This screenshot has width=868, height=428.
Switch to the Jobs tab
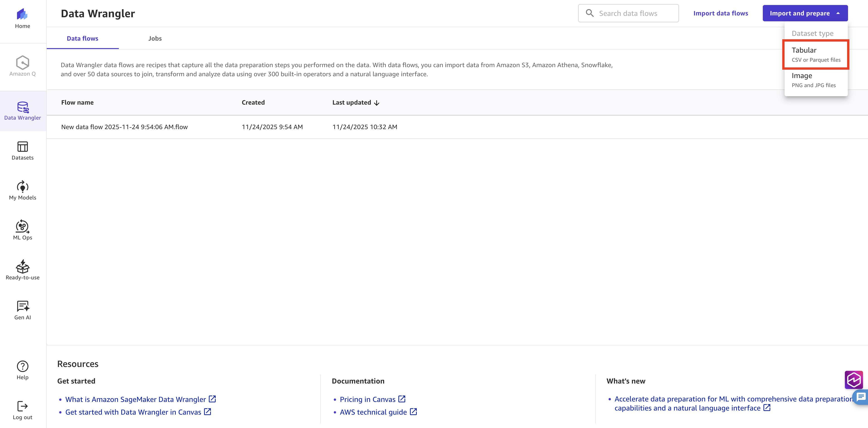click(x=155, y=38)
